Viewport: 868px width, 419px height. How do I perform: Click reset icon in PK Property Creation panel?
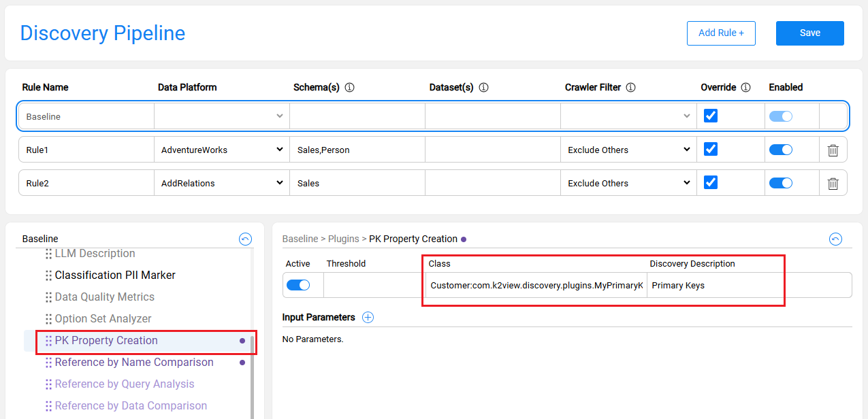point(835,239)
